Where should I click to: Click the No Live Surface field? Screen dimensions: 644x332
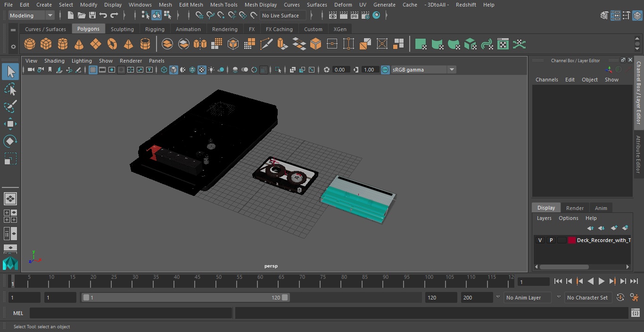[x=283, y=16]
